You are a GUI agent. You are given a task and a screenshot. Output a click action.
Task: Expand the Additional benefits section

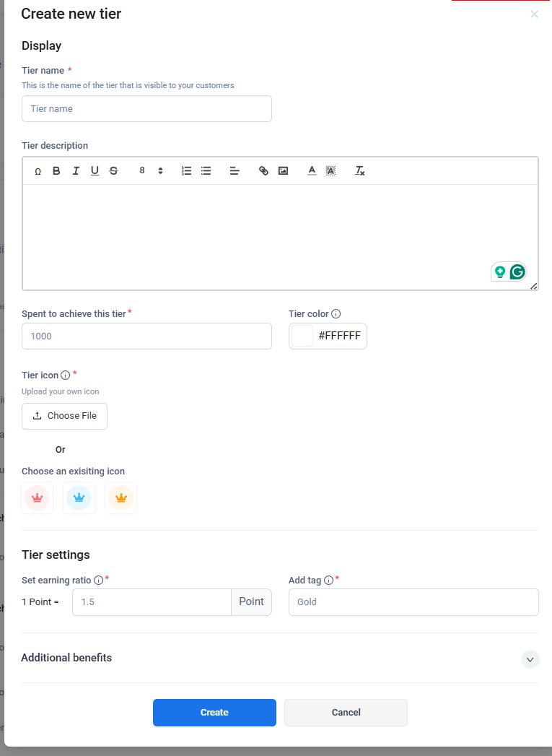coord(530,659)
